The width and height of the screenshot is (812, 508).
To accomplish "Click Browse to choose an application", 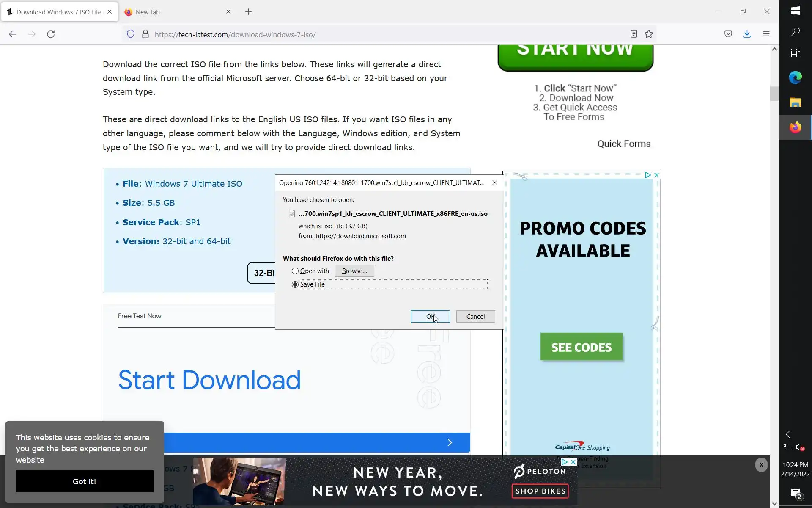I will [354, 271].
